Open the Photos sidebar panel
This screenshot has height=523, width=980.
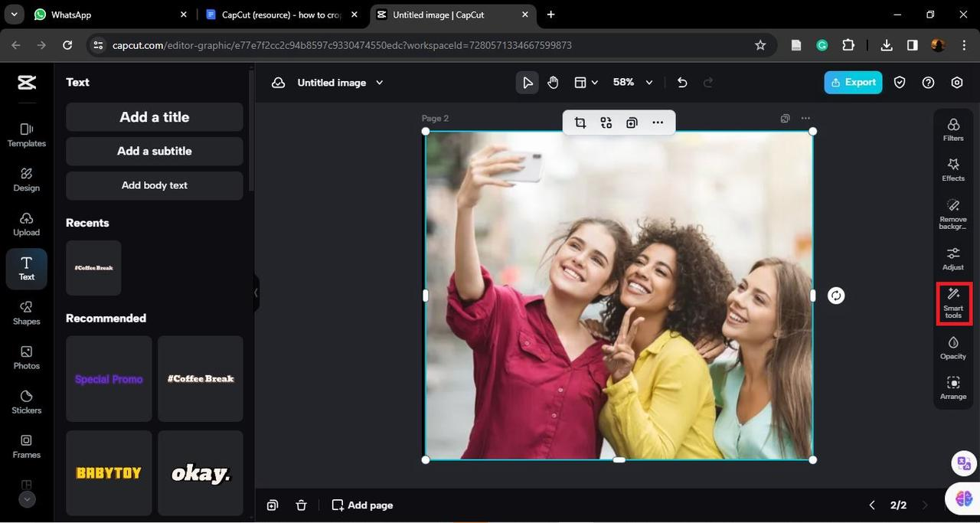[x=27, y=357]
